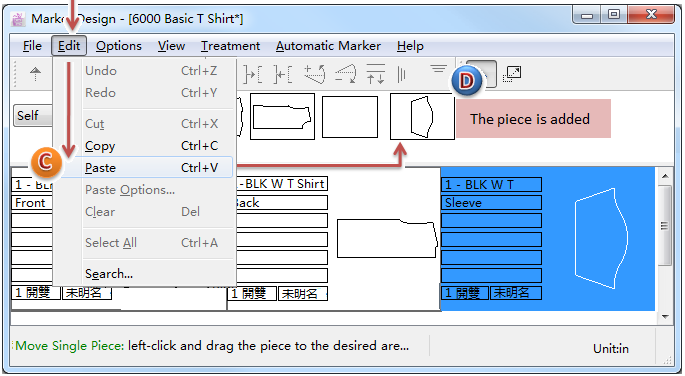685x376 pixels.
Task: Click the scrollbar down arrow
Action: (x=664, y=317)
